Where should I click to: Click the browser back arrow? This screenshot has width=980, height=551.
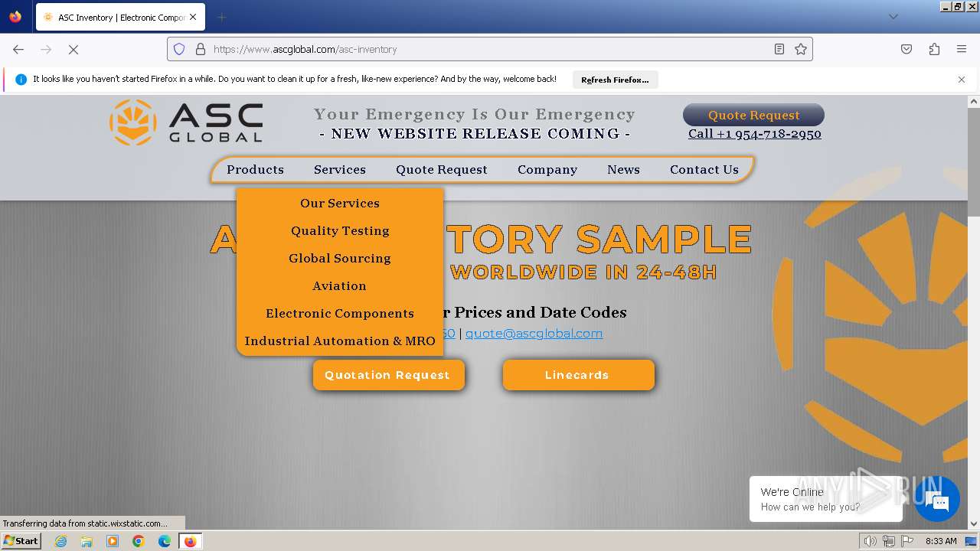pos(18,49)
